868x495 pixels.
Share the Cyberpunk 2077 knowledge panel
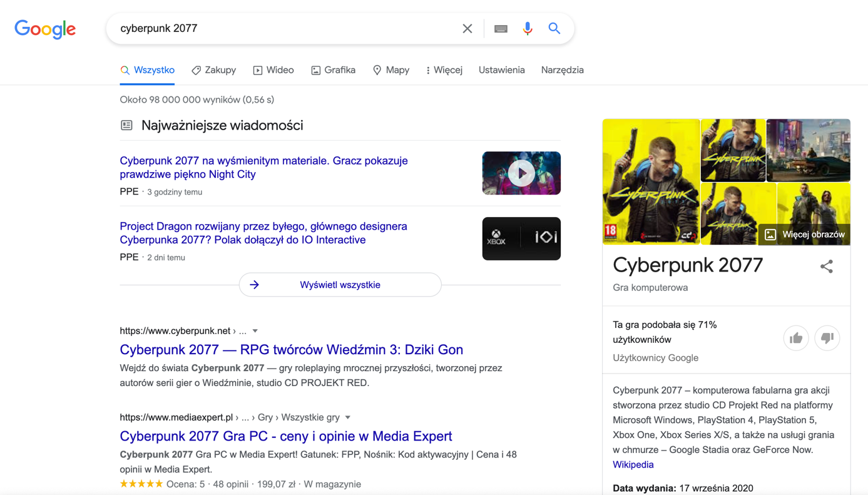pyautogui.click(x=827, y=267)
